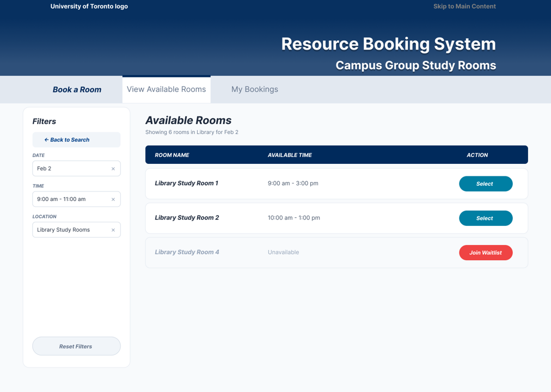This screenshot has height=392, width=551.
Task: Open the Location filter field
Action: [x=71, y=230]
